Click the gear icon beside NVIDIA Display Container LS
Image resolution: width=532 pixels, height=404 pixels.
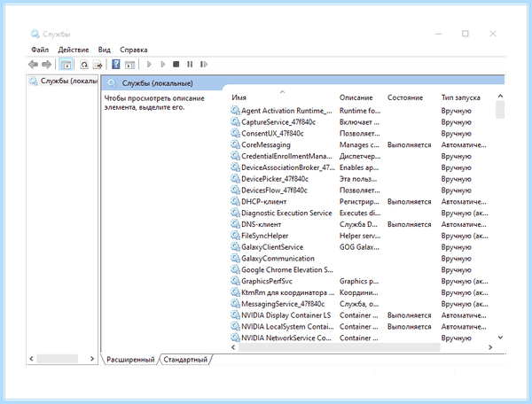point(235,315)
